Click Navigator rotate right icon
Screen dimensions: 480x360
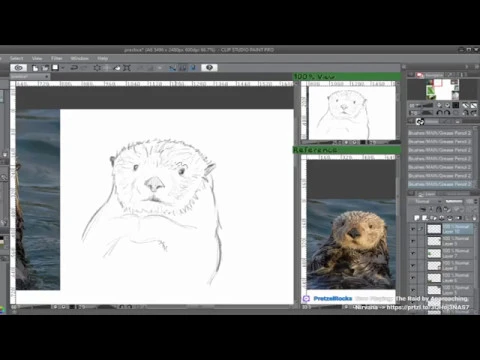click(x=447, y=113)
